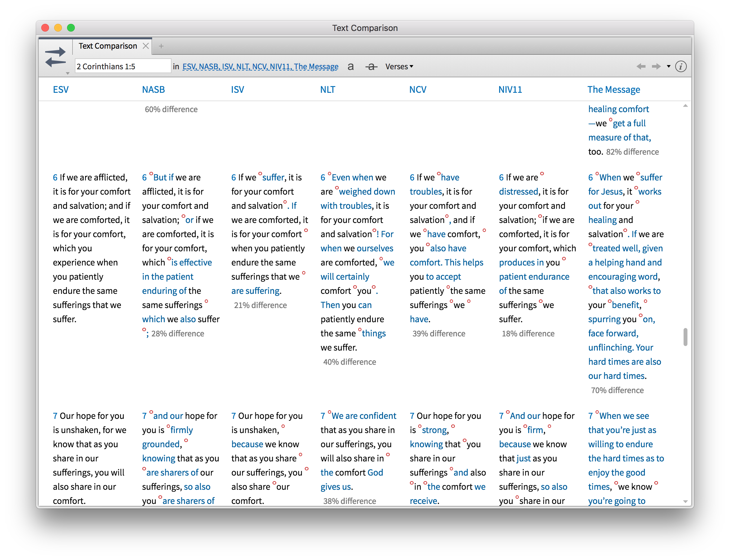This screenshot has height=560, width=730.
Task: Open the Verses dropdown
Action: pyautogui.click(x=399, y=67)
